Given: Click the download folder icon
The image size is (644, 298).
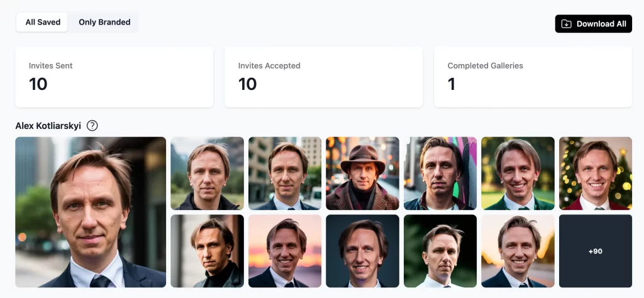Looking at the screenshot, I should coord(567,24).
